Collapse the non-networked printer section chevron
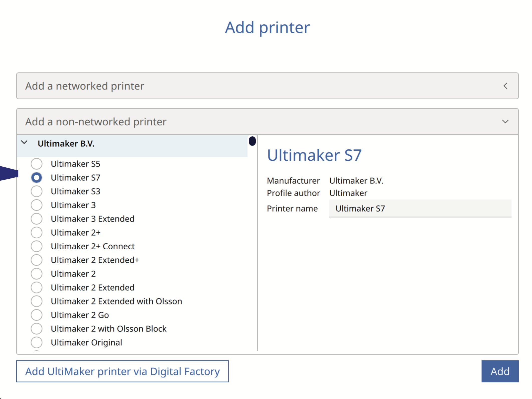Viewport: 532px width, 399px height. [x=505, y=122]
